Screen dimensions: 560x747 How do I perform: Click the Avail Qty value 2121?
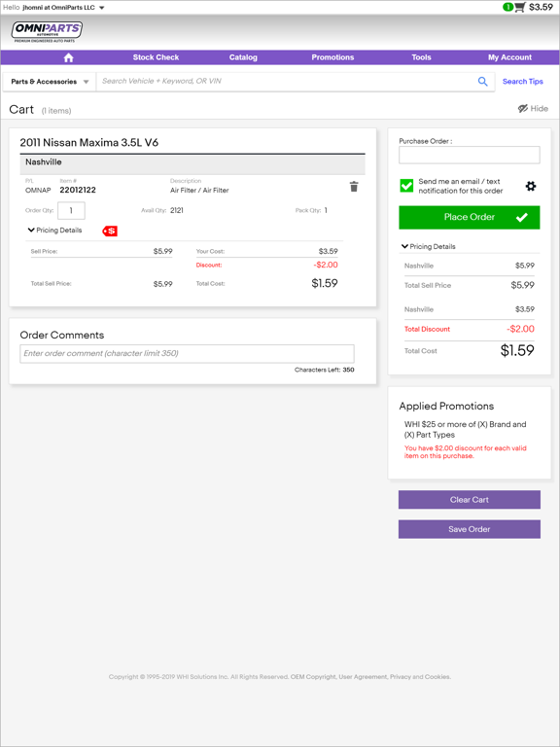pyautogui.click(x=177, y=210)
